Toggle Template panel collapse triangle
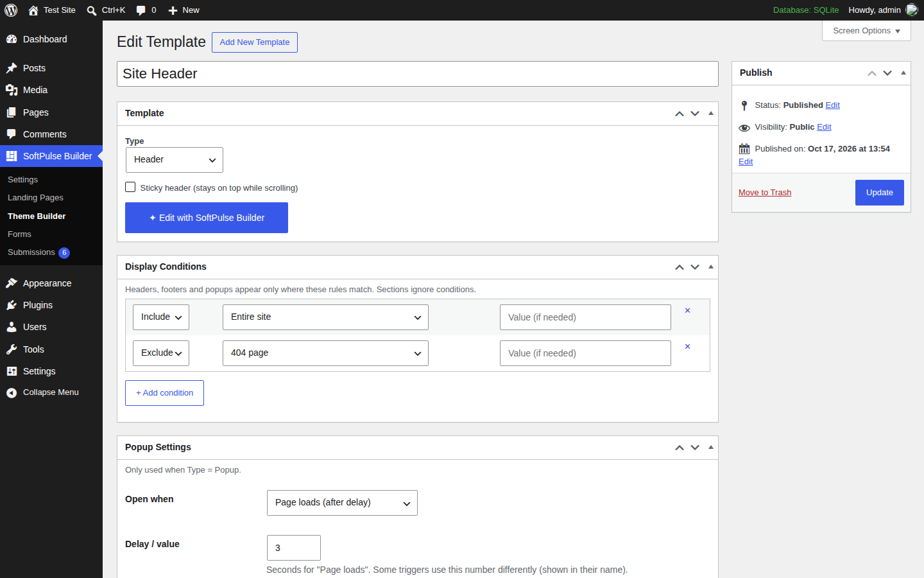This screenshot has height=578, width=924. pyautogui.click(x=711, y=113)
